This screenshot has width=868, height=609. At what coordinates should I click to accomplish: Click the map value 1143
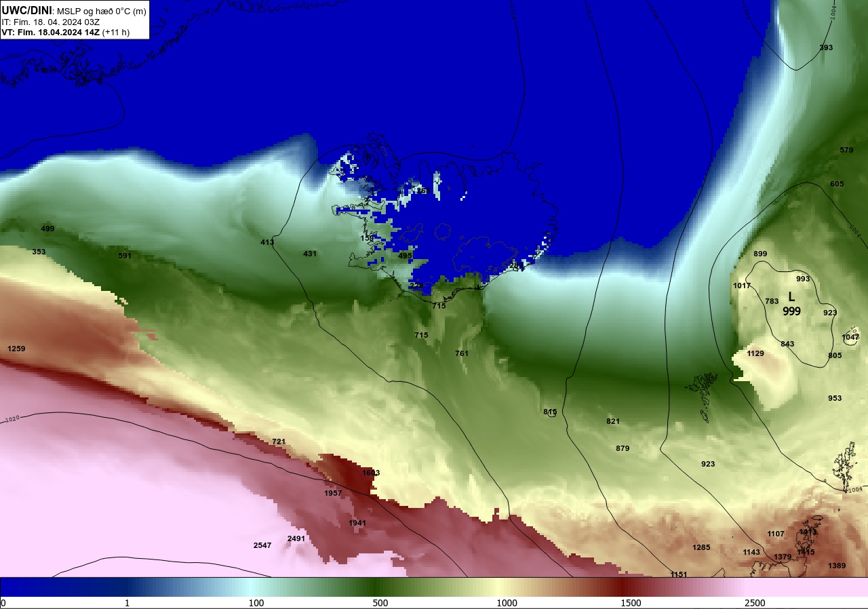751,552
